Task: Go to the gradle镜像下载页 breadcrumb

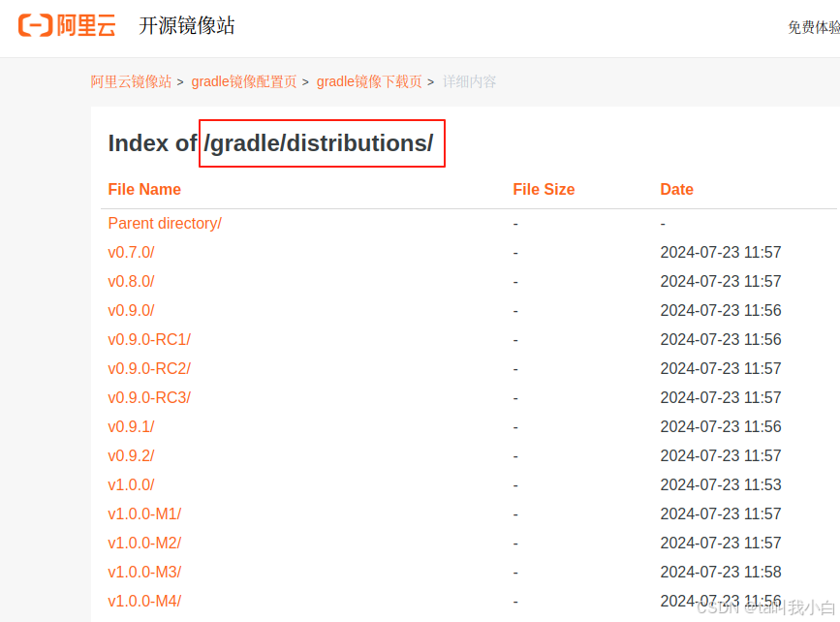Action: point(369,81)
